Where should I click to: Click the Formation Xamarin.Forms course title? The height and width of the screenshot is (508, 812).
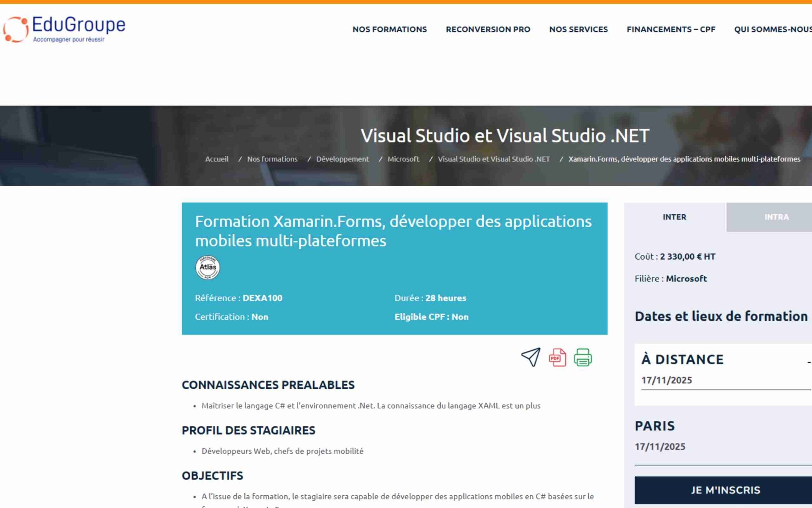pyautogui.click(x=393, y=231)
